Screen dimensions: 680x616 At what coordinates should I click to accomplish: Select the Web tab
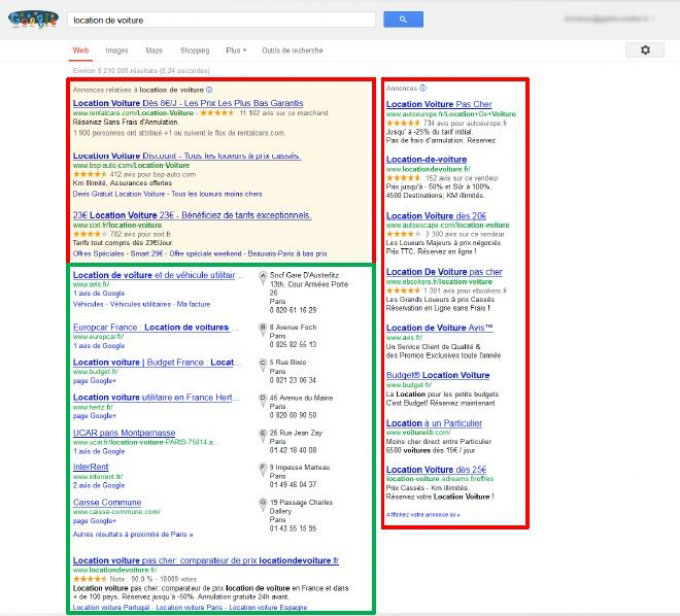coord(81,50)
